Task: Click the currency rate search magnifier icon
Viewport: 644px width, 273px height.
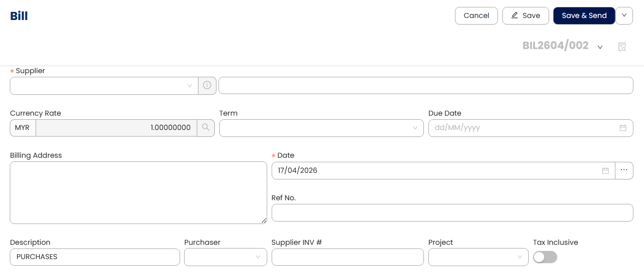Action: coord(206,128)
